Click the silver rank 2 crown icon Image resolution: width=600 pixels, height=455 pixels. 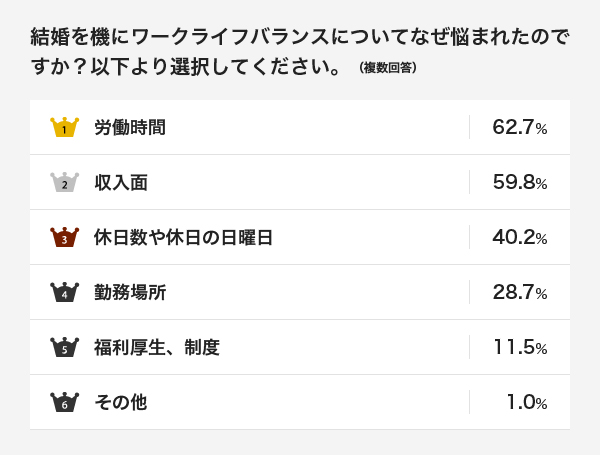65,182
